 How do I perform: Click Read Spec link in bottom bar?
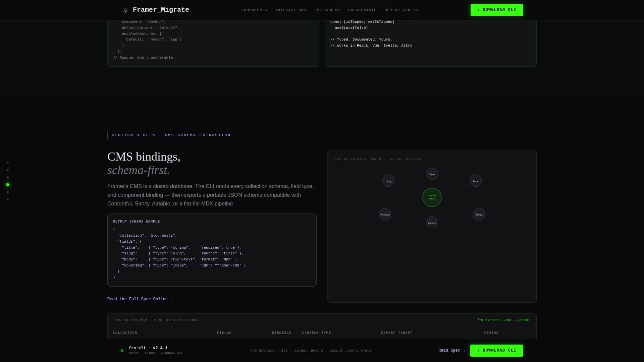(x=451, y=351)
